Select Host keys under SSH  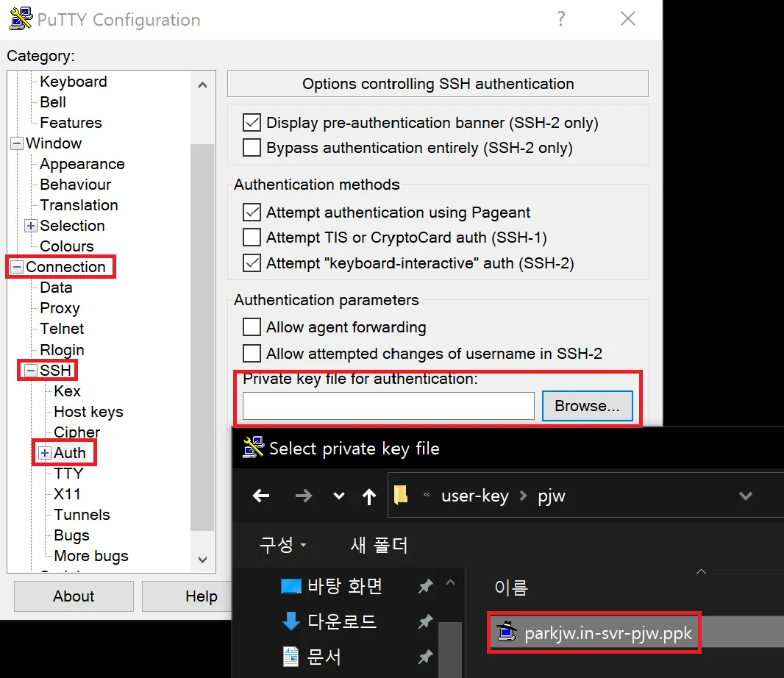pos(88,412)
